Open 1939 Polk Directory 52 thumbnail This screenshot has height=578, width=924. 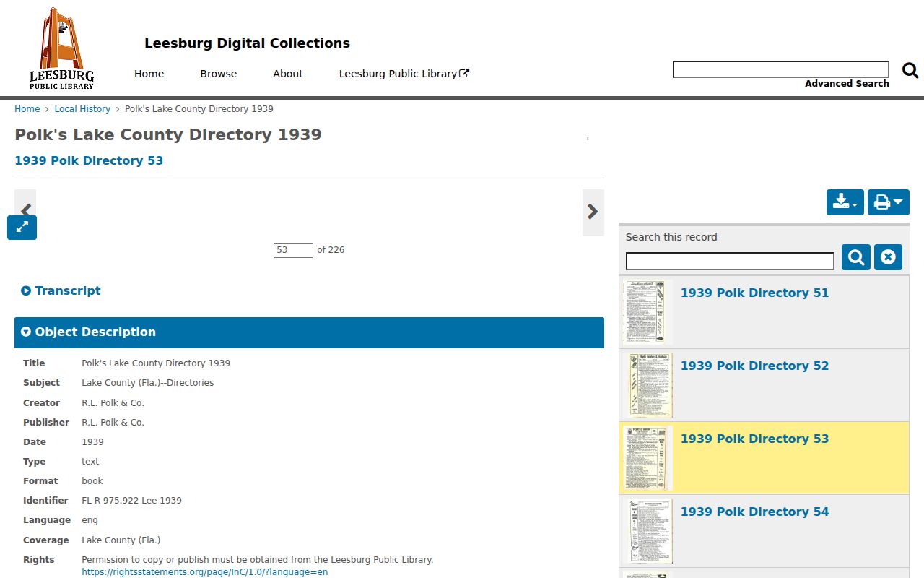[x=648, y=385]
